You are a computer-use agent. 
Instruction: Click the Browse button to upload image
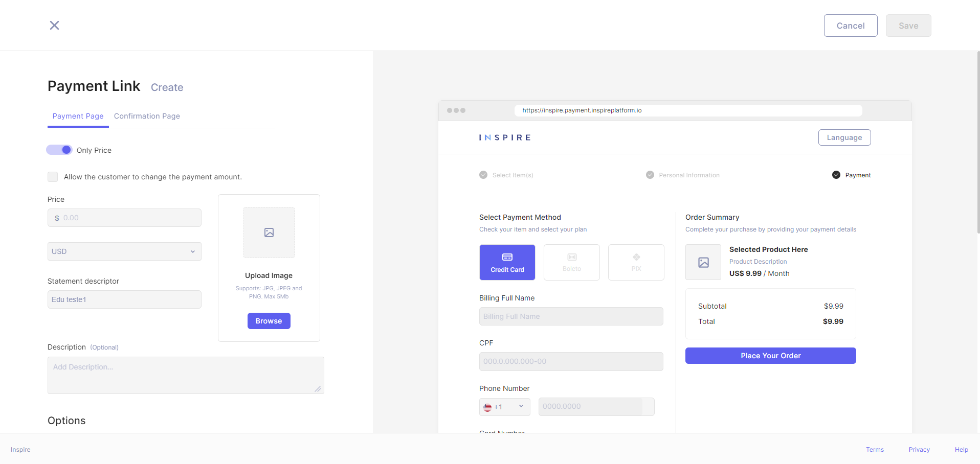(x=269, y=321)
